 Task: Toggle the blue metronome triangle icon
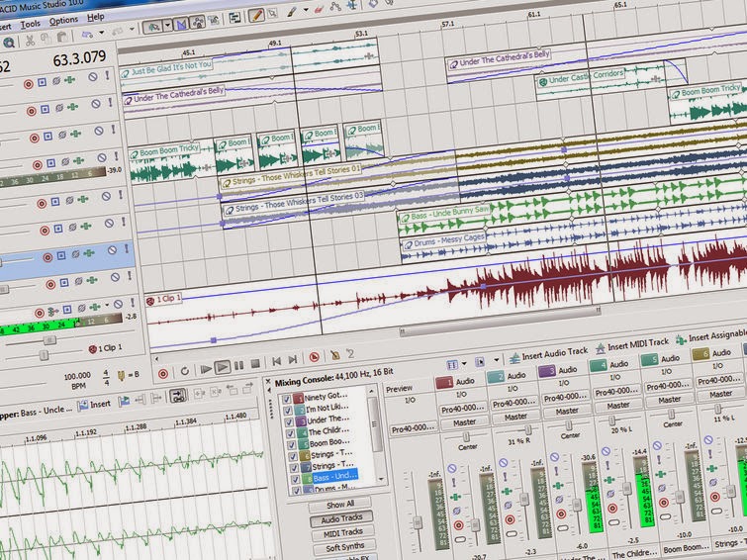coord(181,24)
